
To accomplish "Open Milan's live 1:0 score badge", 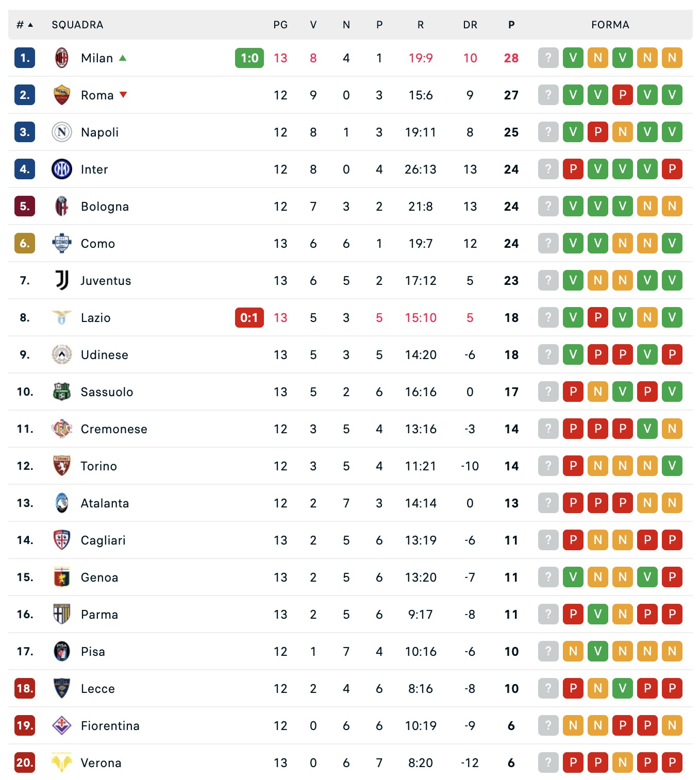I will point(249,58).
